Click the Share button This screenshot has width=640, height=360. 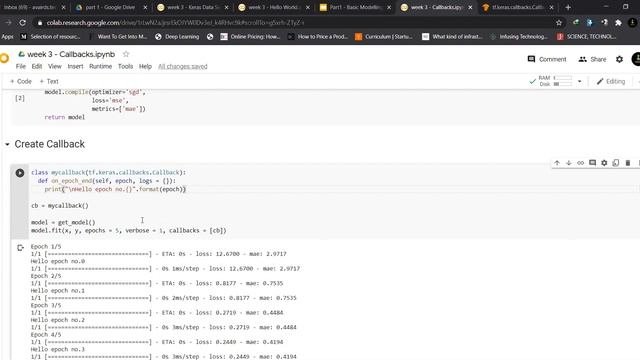tap(592, 59)
